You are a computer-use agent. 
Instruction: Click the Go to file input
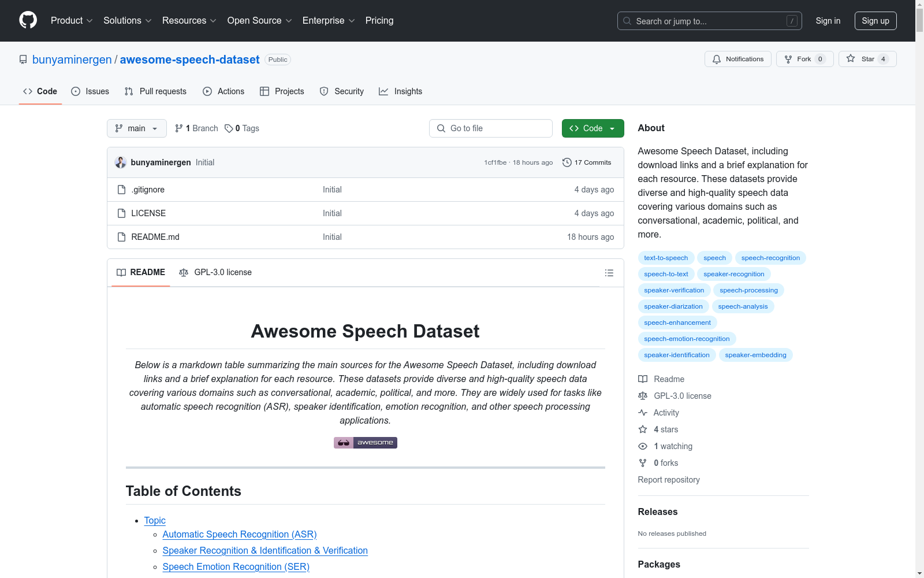(x=491, y=128)
